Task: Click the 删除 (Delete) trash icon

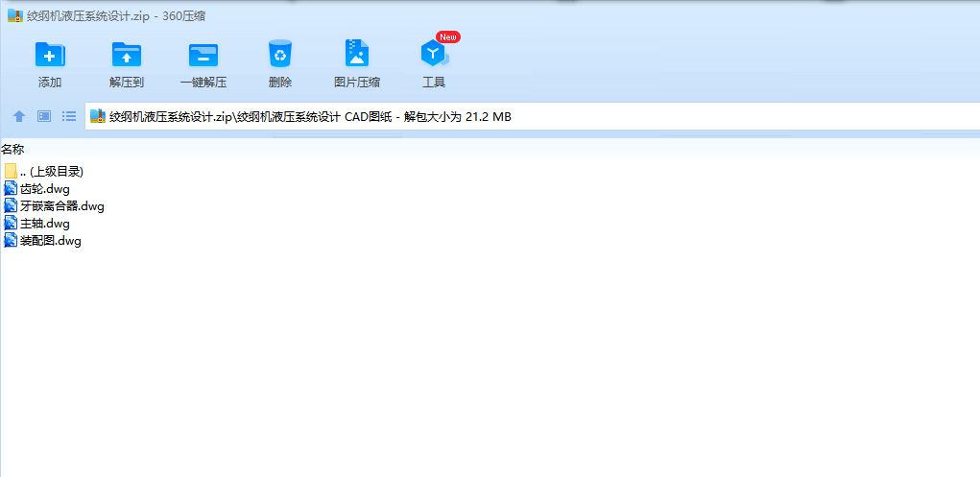Action: (x=280, y=53)
